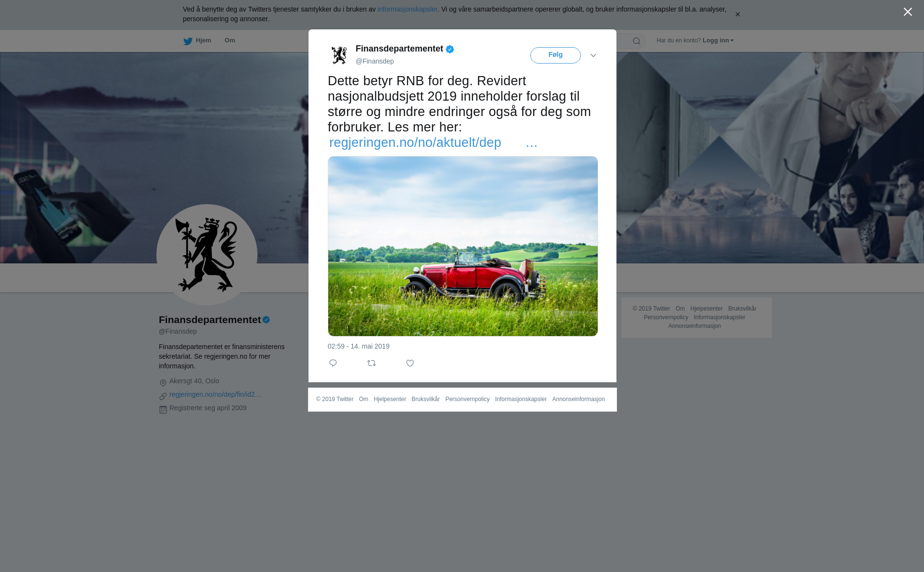Viewport: 924px width, 572px height.
Task: Click the Twitter bird Hjem icon
Action: click(x=188, y=41)
